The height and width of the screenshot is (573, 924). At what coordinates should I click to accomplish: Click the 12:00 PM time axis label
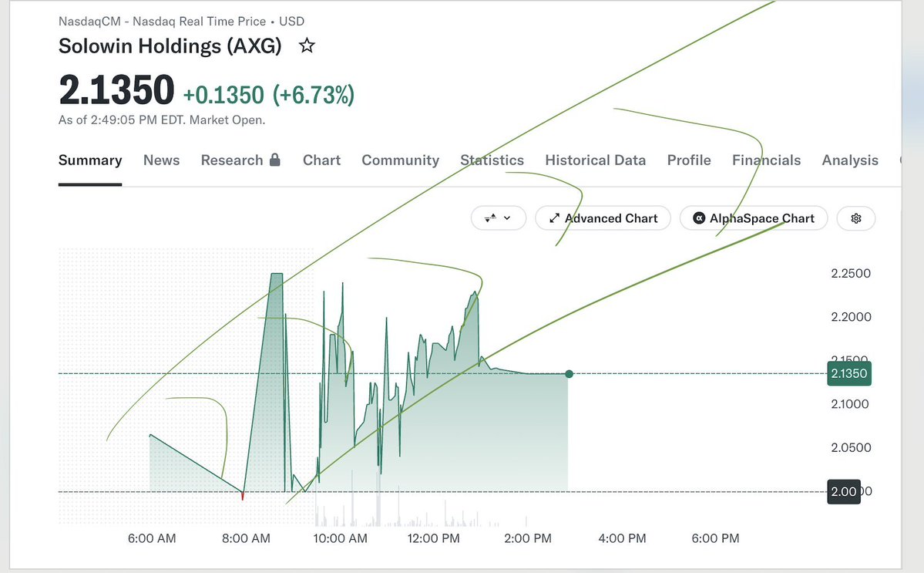pyautogui.click(x=434, y=538)
